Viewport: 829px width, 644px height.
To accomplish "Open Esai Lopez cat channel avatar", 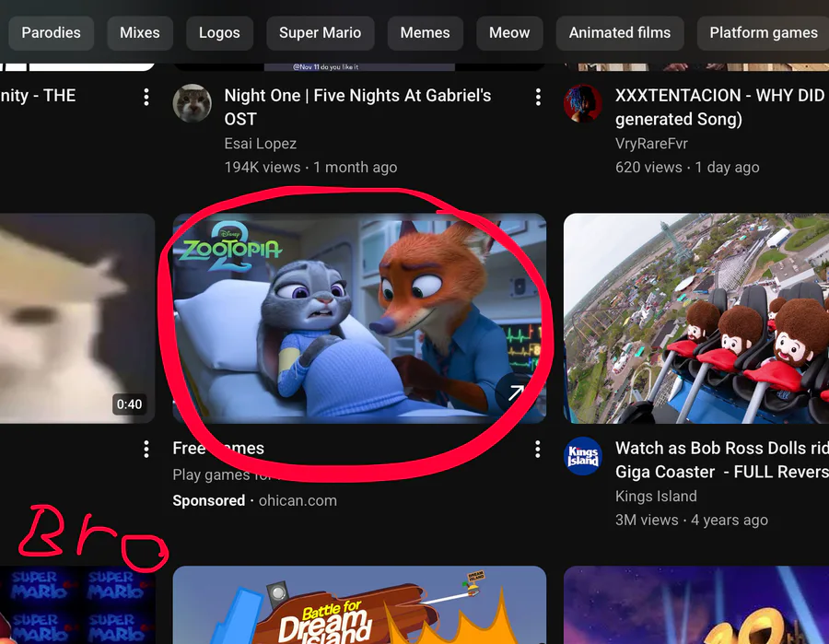I will 192,103.
